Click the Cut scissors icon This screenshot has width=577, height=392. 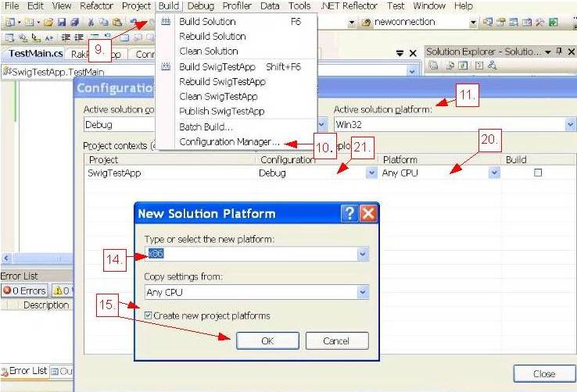(x=91, y=23)
